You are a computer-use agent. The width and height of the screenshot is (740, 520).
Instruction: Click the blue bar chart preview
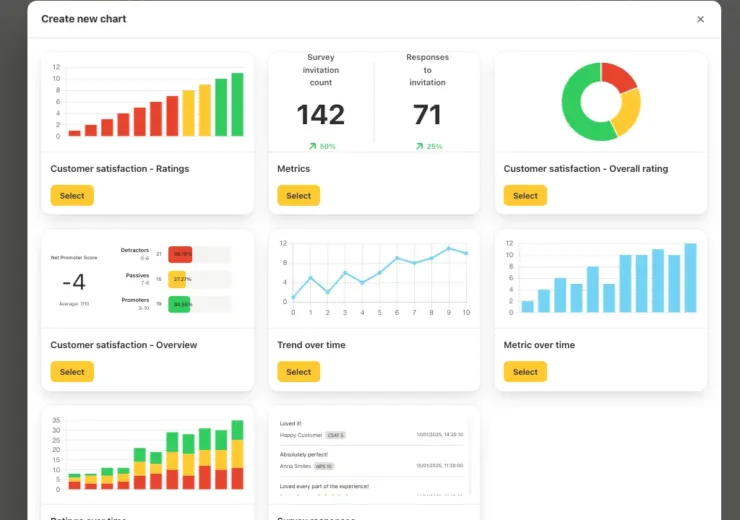tap(601, 277)
